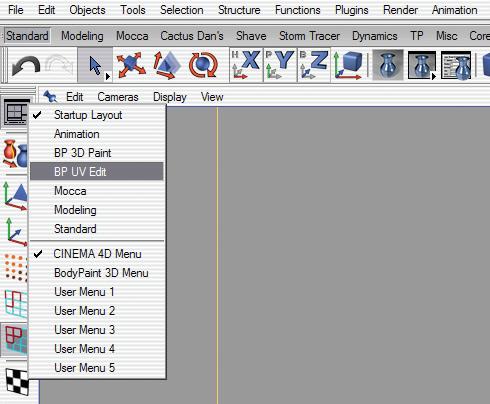The height and width of the screenshot is (404, 490).
Task: Open the viewport Cameras menu
Action: (118, 97)
